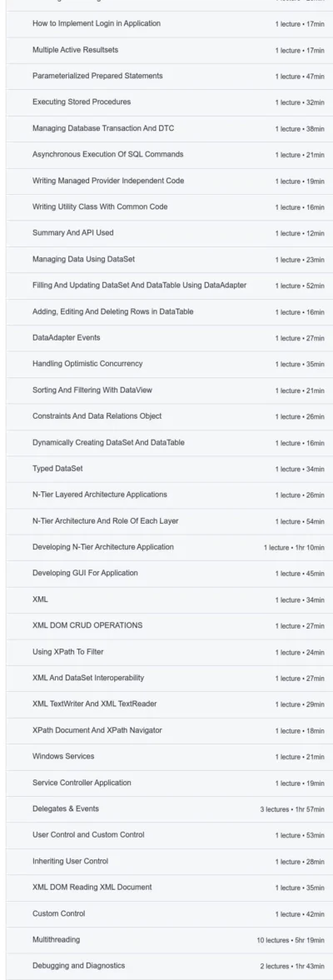Expand Debugging and Diagnostics section
This screenshot has width=333, height=980.
(169, 966)
